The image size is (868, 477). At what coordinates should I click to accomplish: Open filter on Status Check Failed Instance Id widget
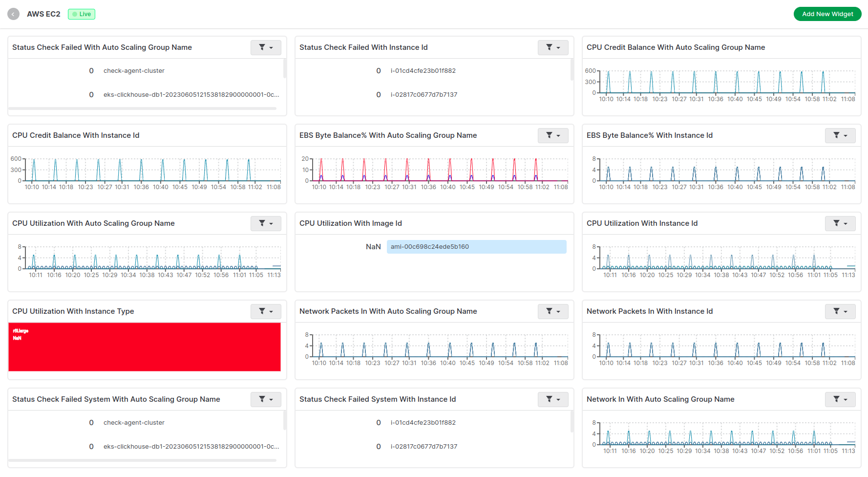[x=553, y=47]
